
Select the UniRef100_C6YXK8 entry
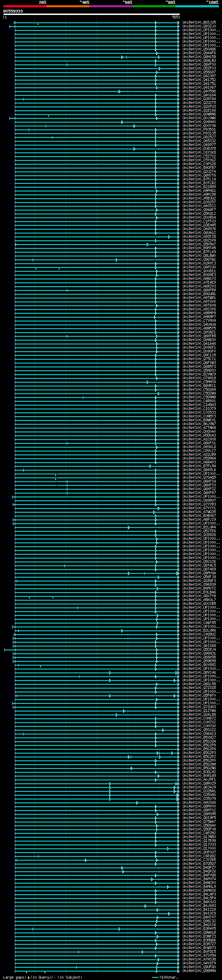pos(199,152)
